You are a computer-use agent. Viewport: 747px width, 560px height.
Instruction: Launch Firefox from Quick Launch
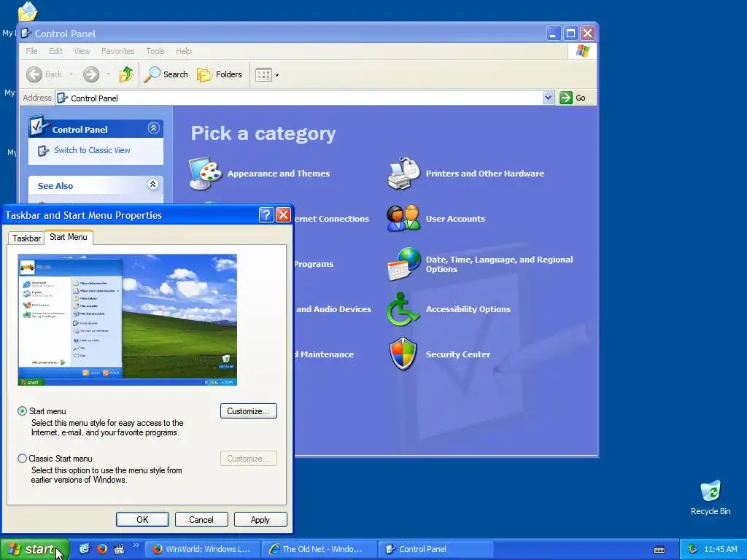pos(101,548)
